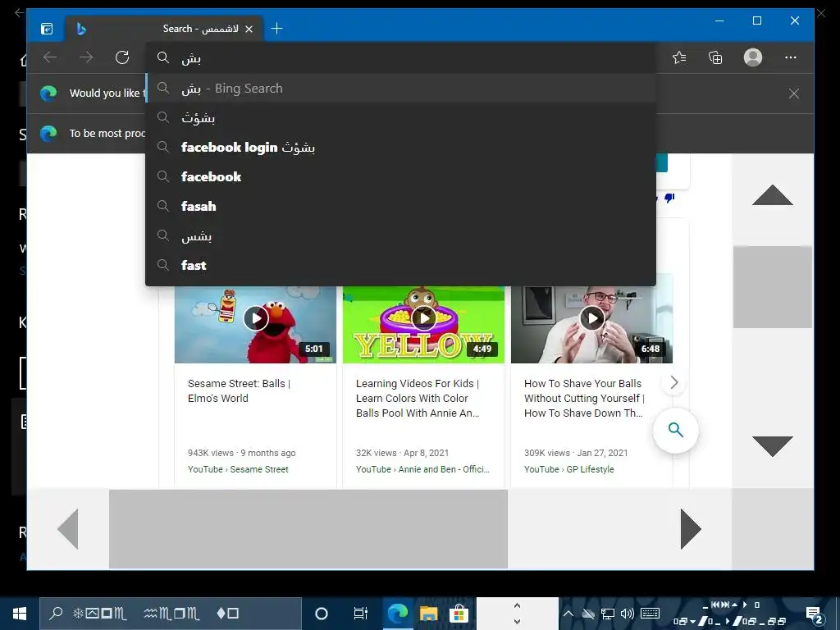Click the OneDrive tray icon
The image size is (840, 630).
pos(588,614)
